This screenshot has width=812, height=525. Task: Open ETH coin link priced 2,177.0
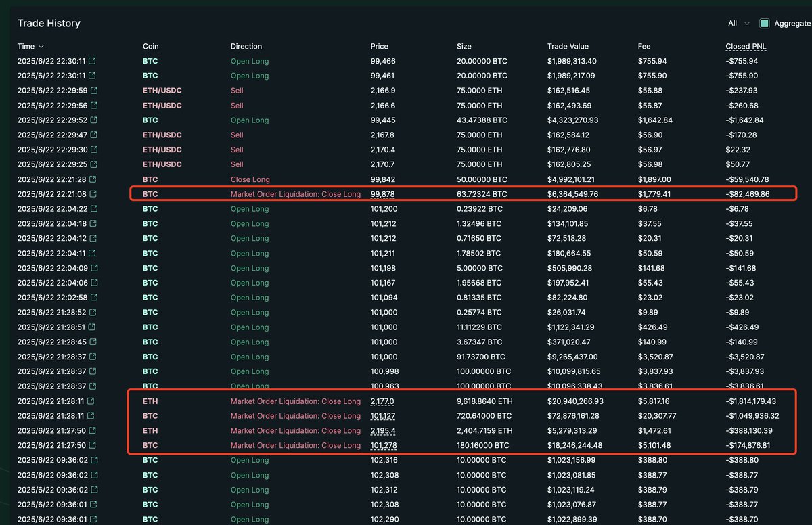[150, 401]
